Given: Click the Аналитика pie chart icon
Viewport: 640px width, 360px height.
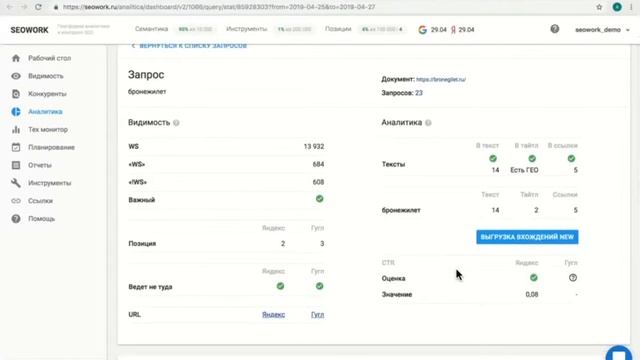Looking at the screenshot, I should [16, 112].
